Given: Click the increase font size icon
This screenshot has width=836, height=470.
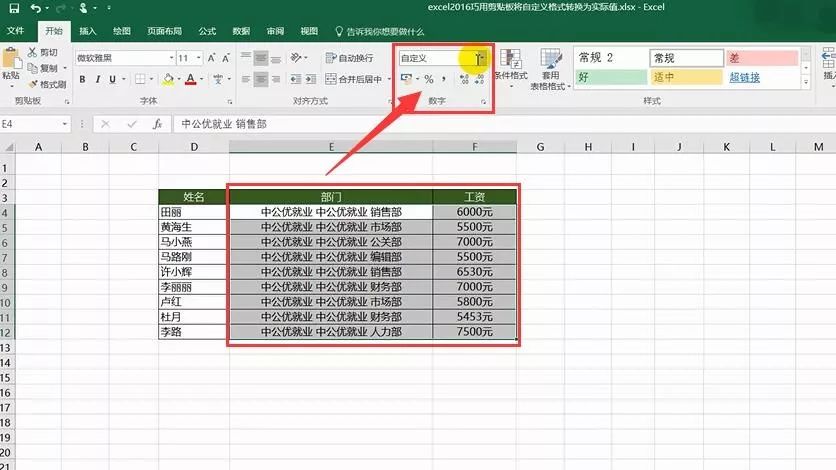Looking at the screenshot, I should point(212,58).
